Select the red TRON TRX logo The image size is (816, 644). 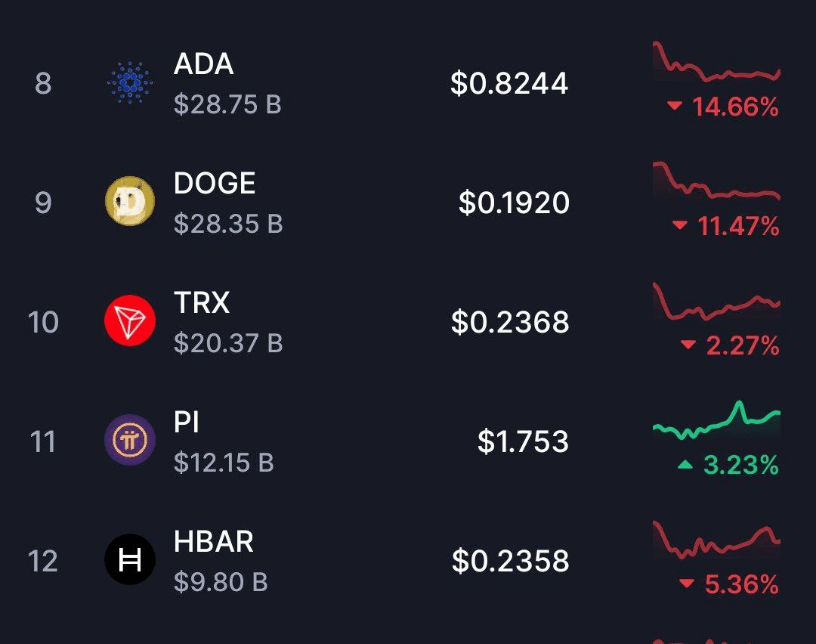[x=130, y=320]
